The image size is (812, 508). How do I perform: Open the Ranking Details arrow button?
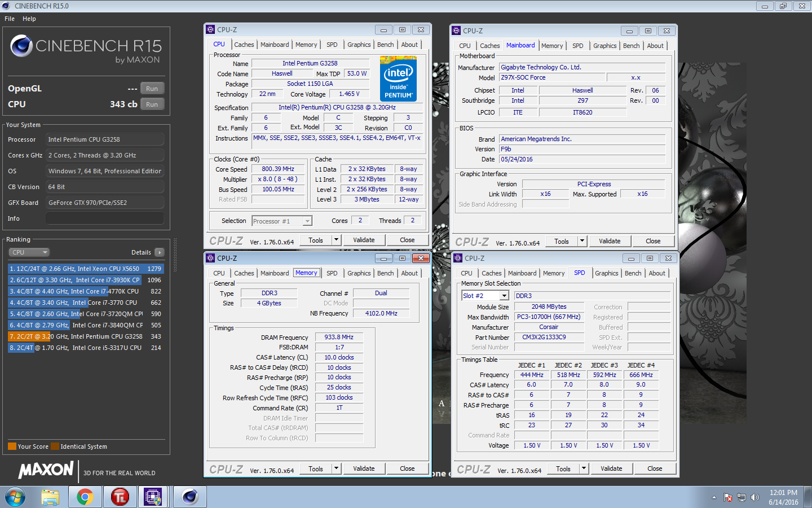[x=160, y=252]
